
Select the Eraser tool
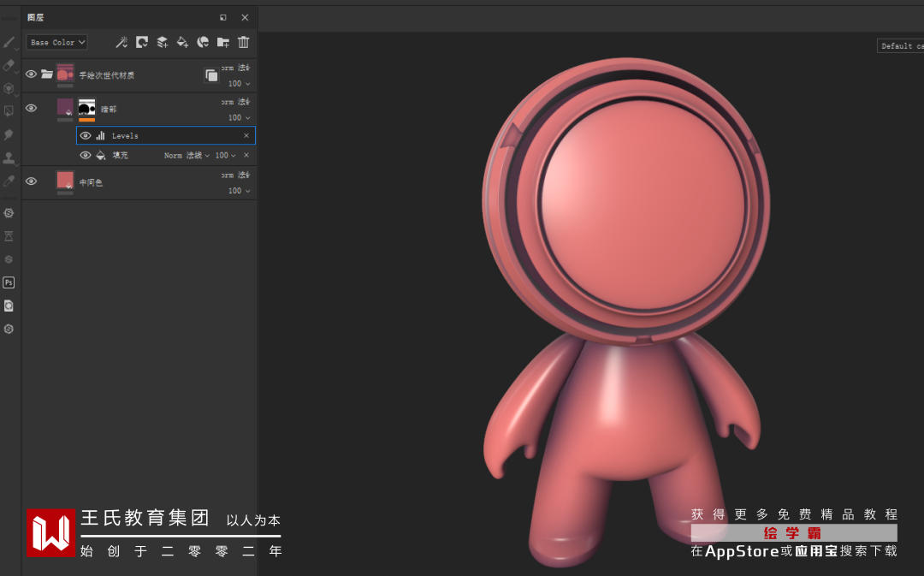pyautogui.click(x=9, y=65)
